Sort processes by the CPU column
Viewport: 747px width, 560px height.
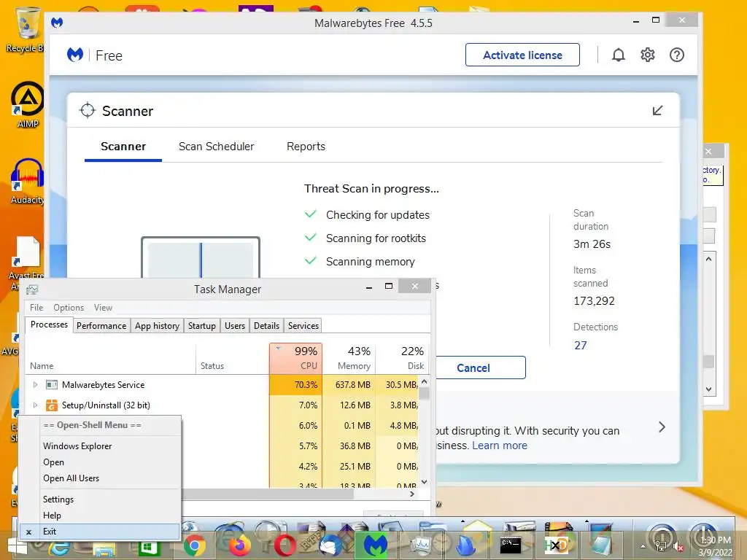point(296,358)
